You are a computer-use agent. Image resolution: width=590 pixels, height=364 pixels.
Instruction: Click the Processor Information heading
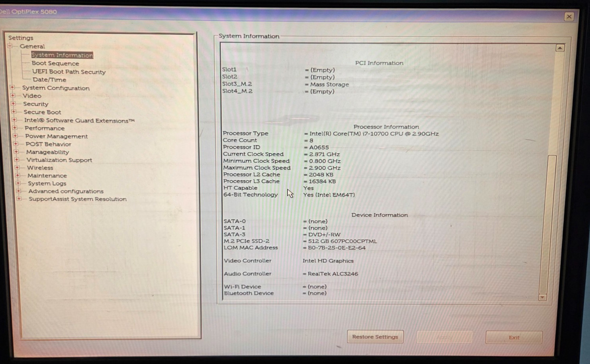point(386,127)
